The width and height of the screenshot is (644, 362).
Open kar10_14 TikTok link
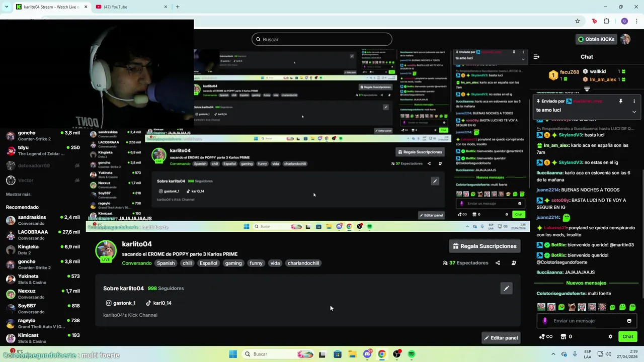coord(158,303)
